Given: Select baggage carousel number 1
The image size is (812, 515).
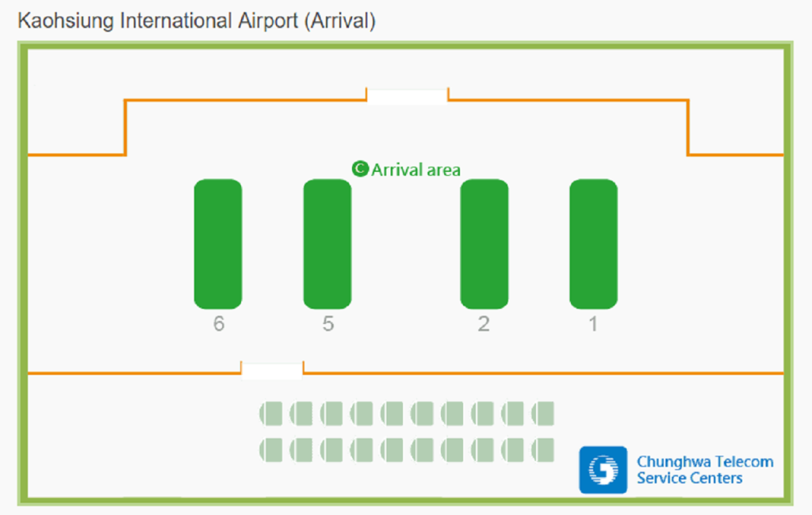Looking at the screenshot, I should pos(593,243).
